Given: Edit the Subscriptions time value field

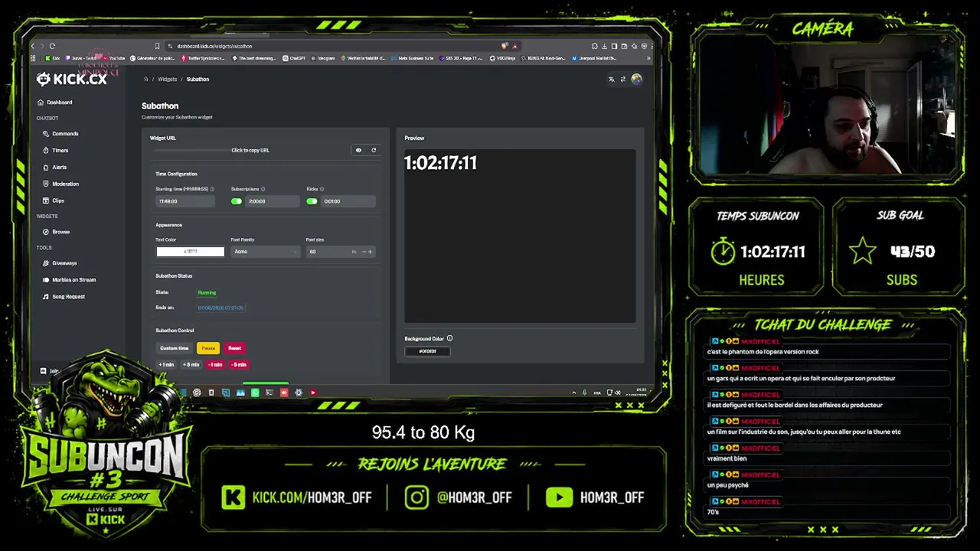Looking at the screenshot, I should 273,201.
